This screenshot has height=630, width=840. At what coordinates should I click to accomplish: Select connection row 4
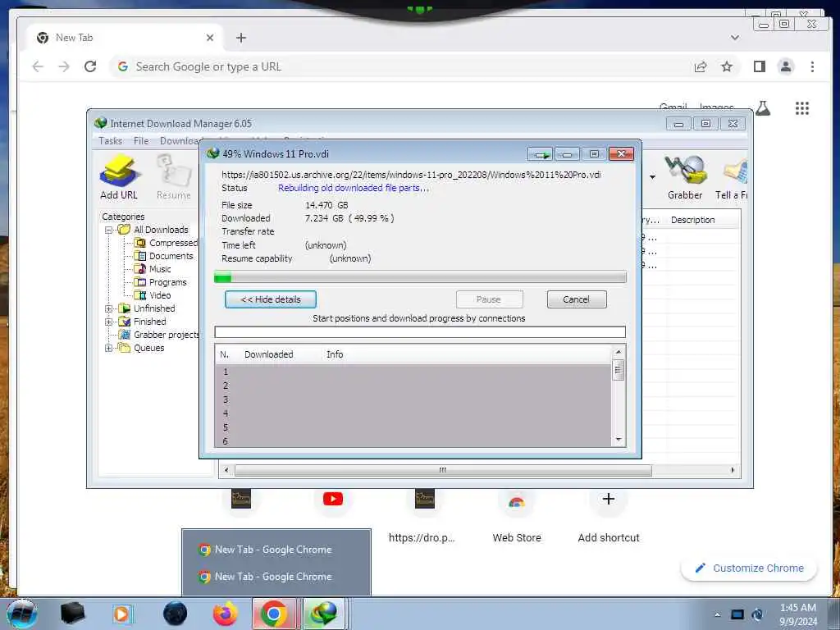(413, 413)
